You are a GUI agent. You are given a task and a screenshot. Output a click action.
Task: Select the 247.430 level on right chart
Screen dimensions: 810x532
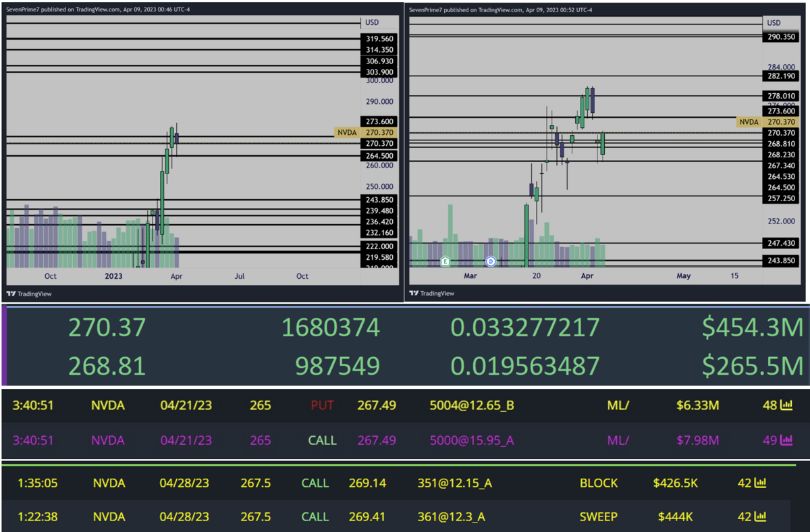[782, 242]
